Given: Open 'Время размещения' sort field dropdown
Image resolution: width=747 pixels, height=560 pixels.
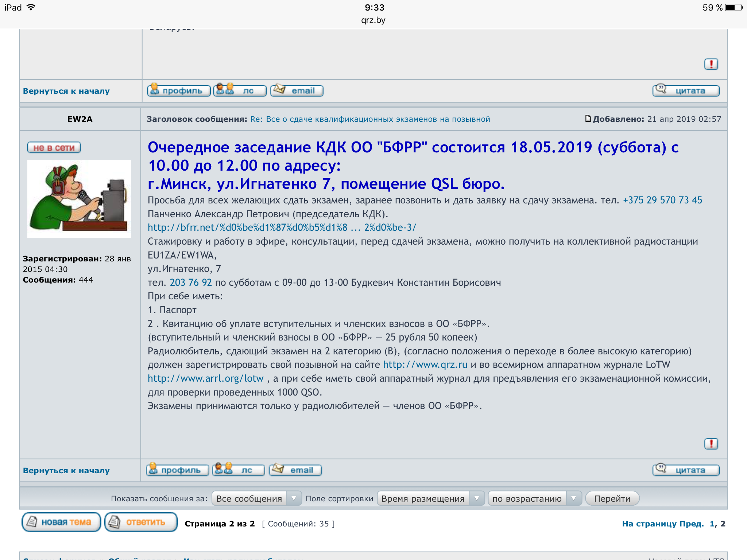Looking at the screenshot, I should [x=430, y=498].
